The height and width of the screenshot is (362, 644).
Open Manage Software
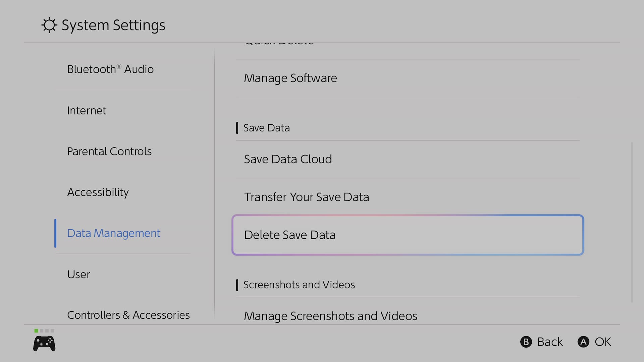click(290, 78)
